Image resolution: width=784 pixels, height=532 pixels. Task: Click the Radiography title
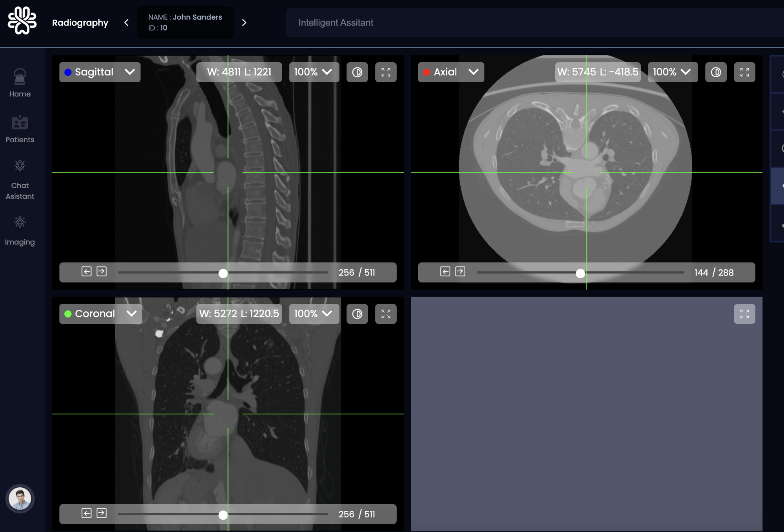80,23
